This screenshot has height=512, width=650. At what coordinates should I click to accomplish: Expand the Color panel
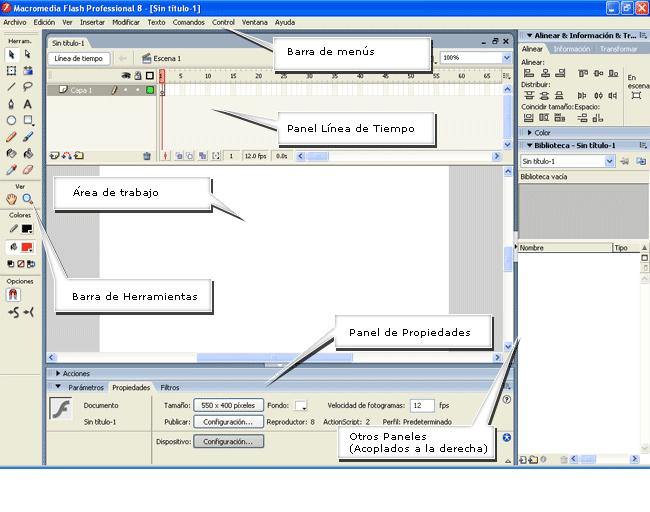[529, 133]
